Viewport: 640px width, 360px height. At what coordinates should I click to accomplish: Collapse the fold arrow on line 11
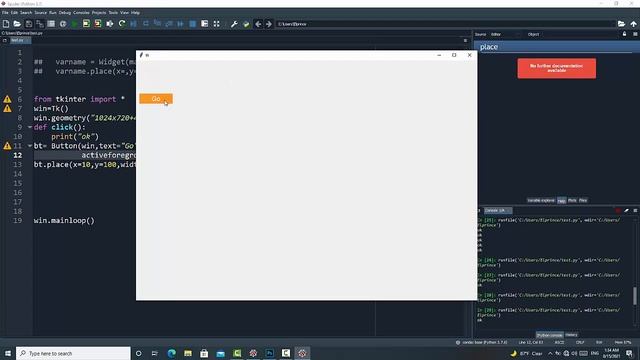[x=30, y=146]
